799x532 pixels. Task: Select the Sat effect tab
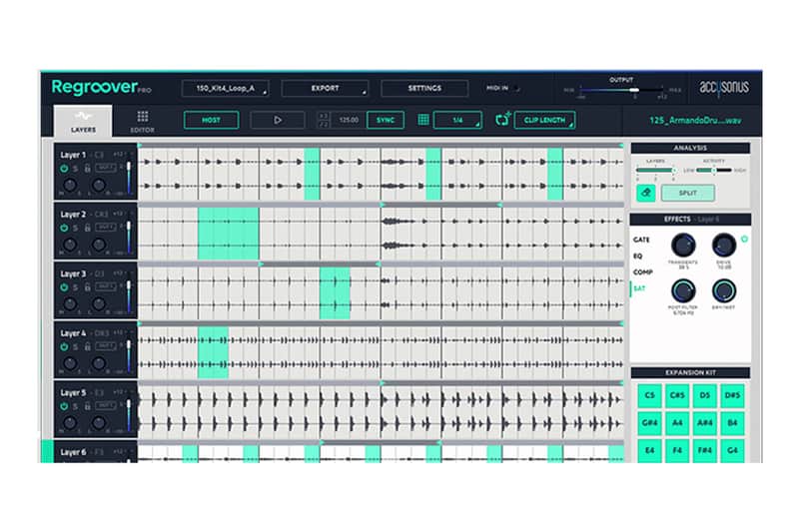639,288
